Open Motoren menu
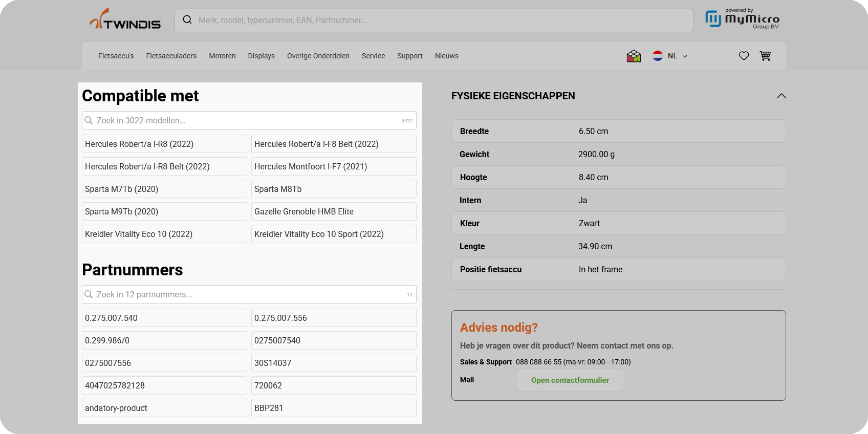 222,56
